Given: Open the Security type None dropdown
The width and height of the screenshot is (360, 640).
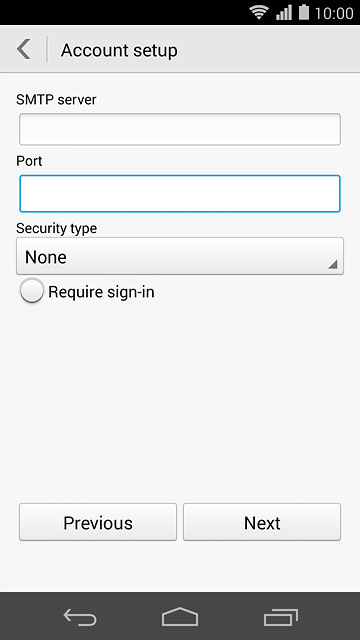Looking at the screenshot, I should pyautogui.click(x=180, y=256).
